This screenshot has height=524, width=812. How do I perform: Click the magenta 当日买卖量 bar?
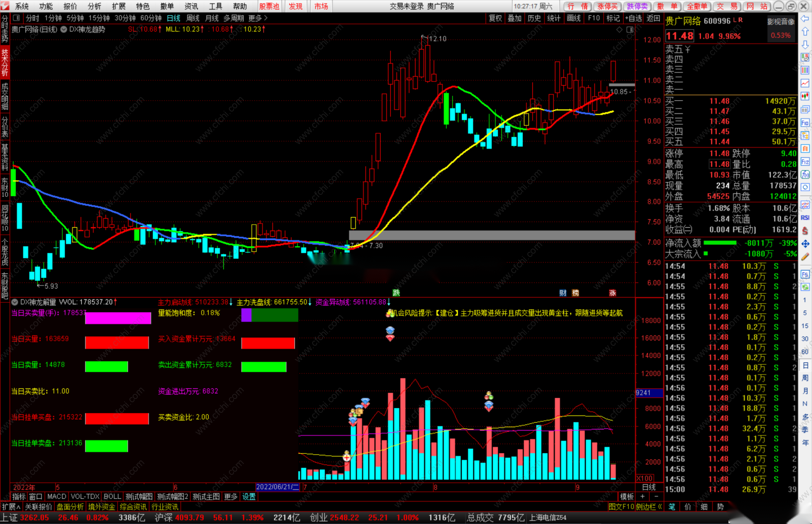pyautogui.click(x=118, y=318)
